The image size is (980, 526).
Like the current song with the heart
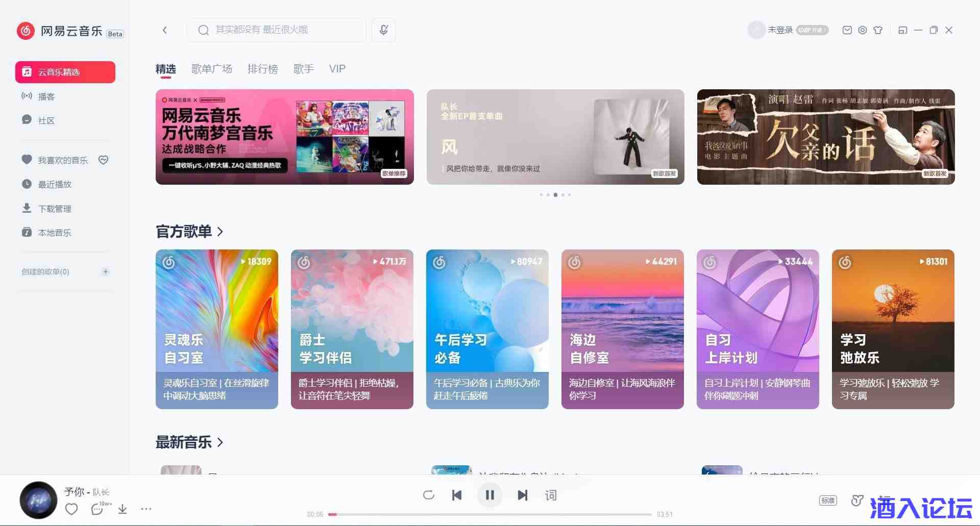[71, 509]
